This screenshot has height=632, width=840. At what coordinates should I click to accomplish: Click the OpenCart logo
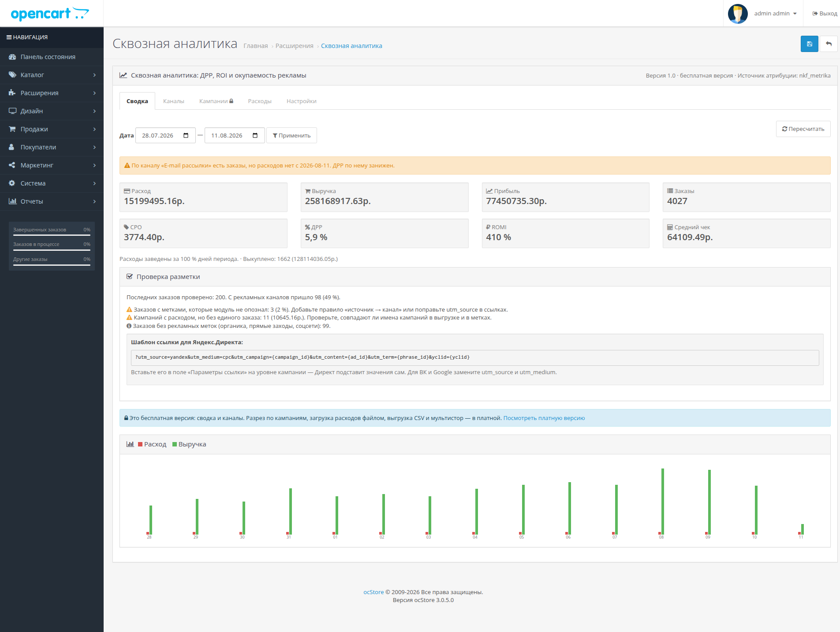tap(50, 14)
